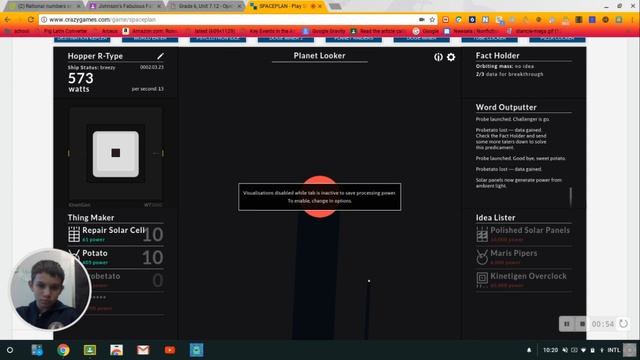
Task: Open YouTube from the shelf
Action: pos(170,350)
